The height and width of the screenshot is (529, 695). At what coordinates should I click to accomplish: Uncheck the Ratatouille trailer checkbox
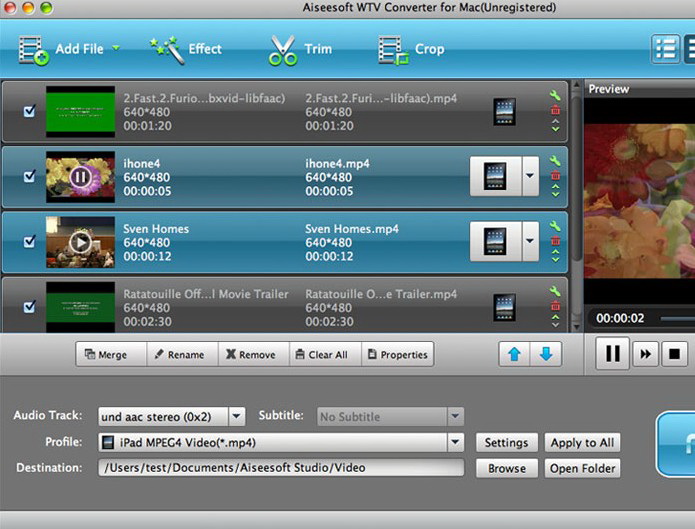[29, 306]
